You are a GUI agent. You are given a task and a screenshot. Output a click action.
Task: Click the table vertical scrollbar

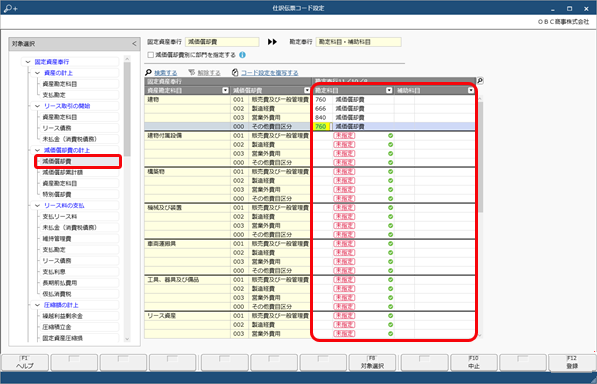480,157
